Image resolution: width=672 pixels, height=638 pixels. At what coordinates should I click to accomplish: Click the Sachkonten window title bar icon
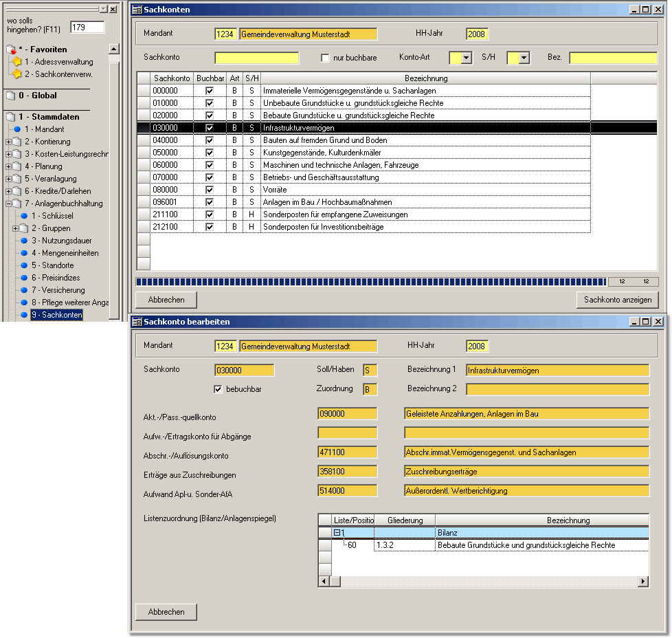tap(137, 10)
